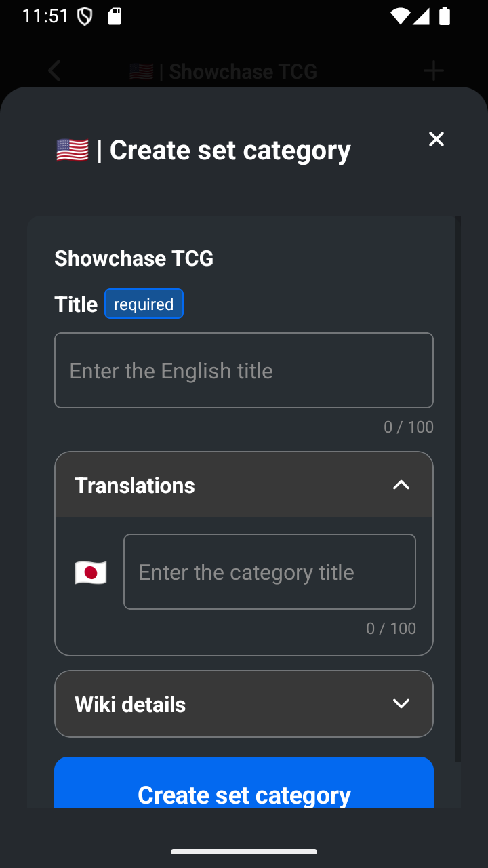
Task: Tap the battery icon in status bar
Action: (445, 16)
